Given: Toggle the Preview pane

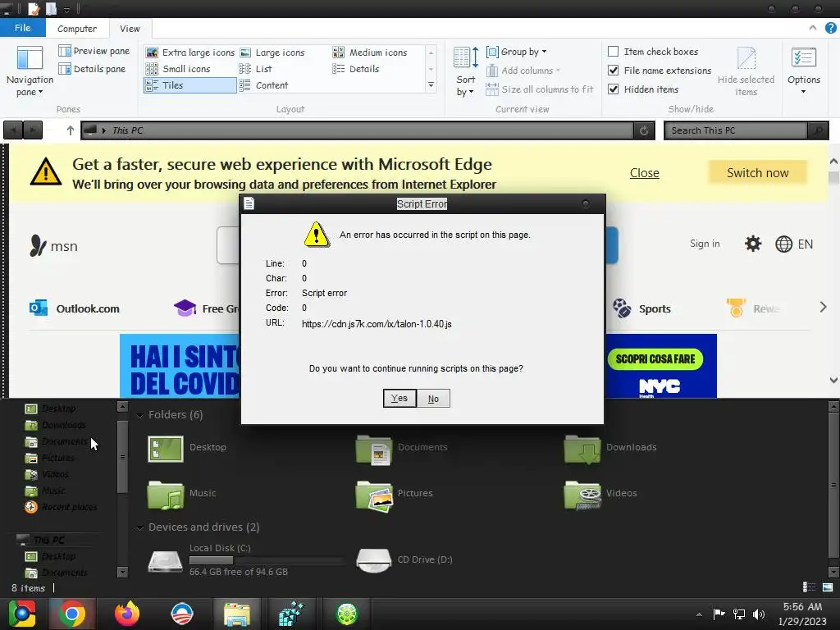Looking at the screenshot, I should point(94,51).
